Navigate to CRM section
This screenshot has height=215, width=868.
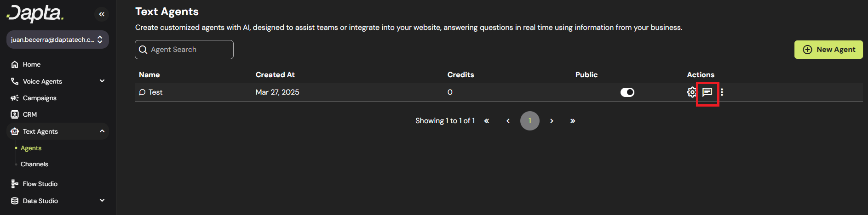point(30,114)
